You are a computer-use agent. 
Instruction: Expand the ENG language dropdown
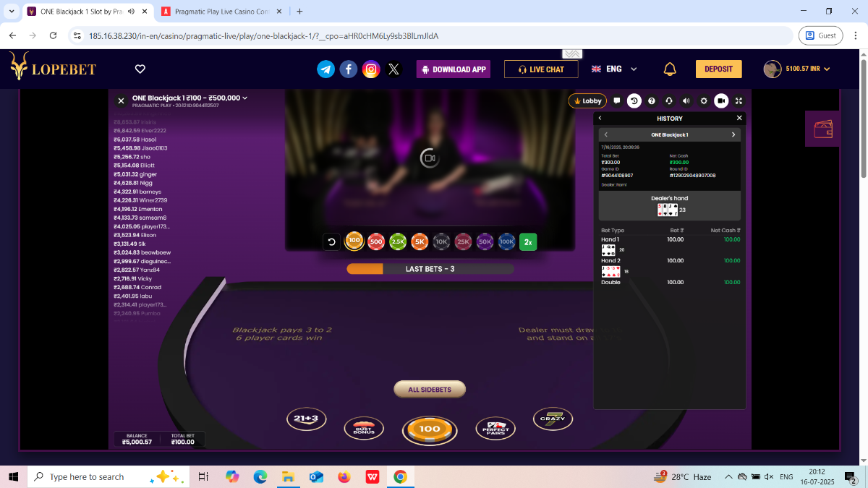tap(614, 69)
